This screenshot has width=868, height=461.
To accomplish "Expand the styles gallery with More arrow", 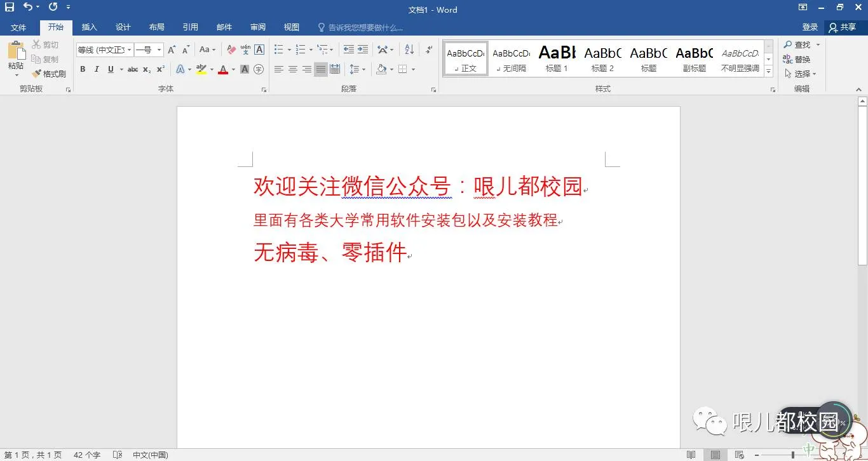I will click(769, 72).
